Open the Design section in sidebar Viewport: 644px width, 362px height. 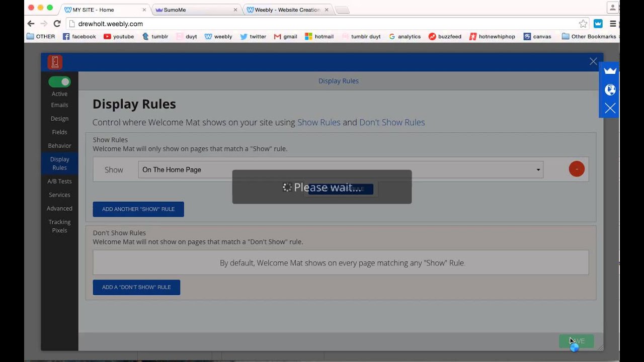pos(59,119)
